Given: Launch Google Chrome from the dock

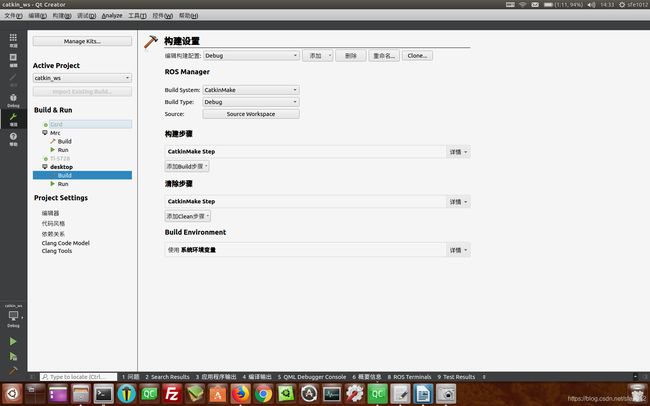Looking at the screenshot, I should pos(263,394).
